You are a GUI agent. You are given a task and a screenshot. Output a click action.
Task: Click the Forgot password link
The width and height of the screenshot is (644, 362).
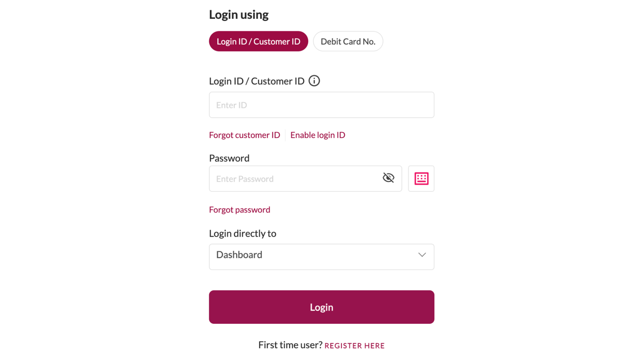[x=239, y=209]
